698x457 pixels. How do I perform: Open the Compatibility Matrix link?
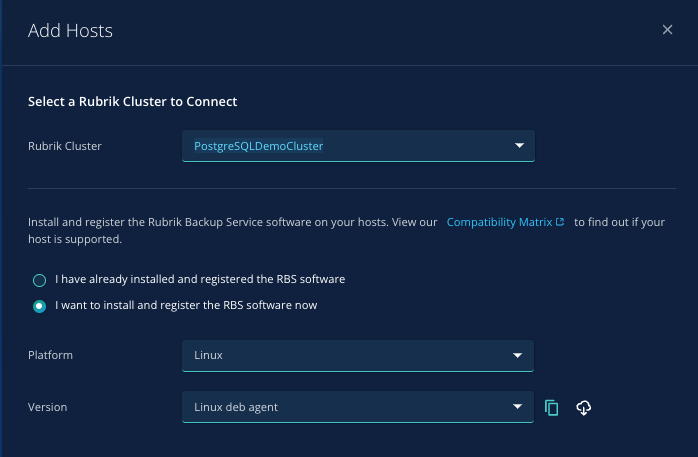click(499, 222)
